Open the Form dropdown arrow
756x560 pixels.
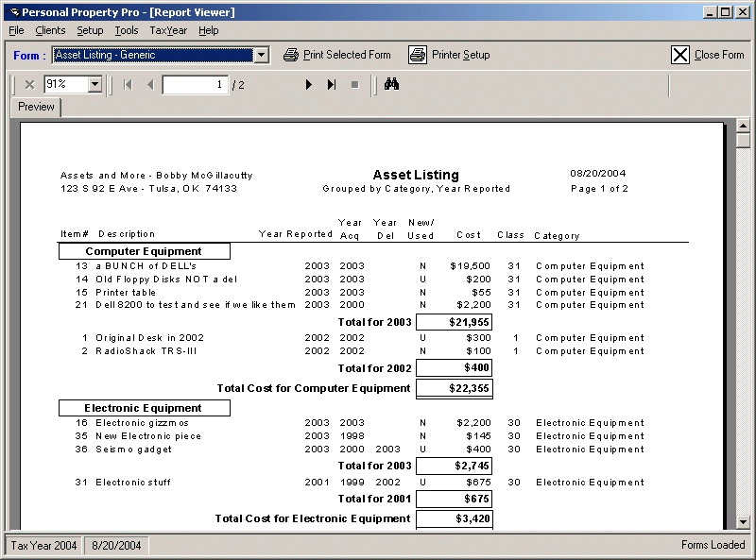pyautogui.click(x=262, y=55)
